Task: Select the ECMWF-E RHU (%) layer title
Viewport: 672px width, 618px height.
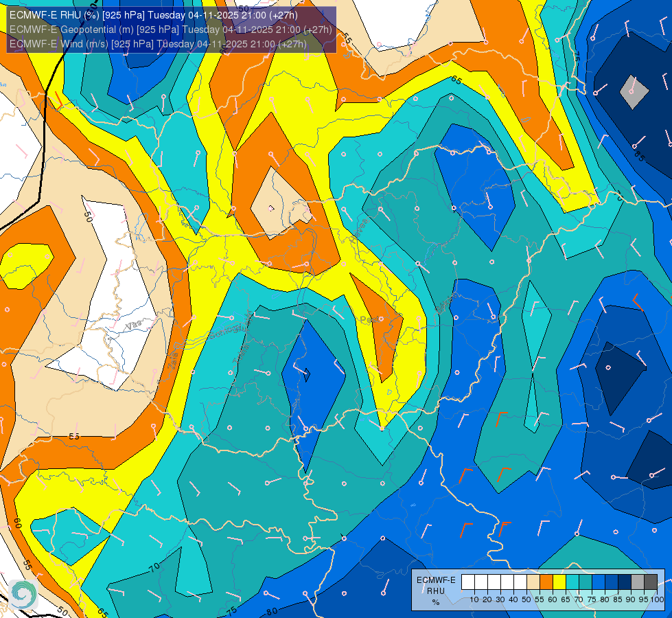Action: coord(154,15)
